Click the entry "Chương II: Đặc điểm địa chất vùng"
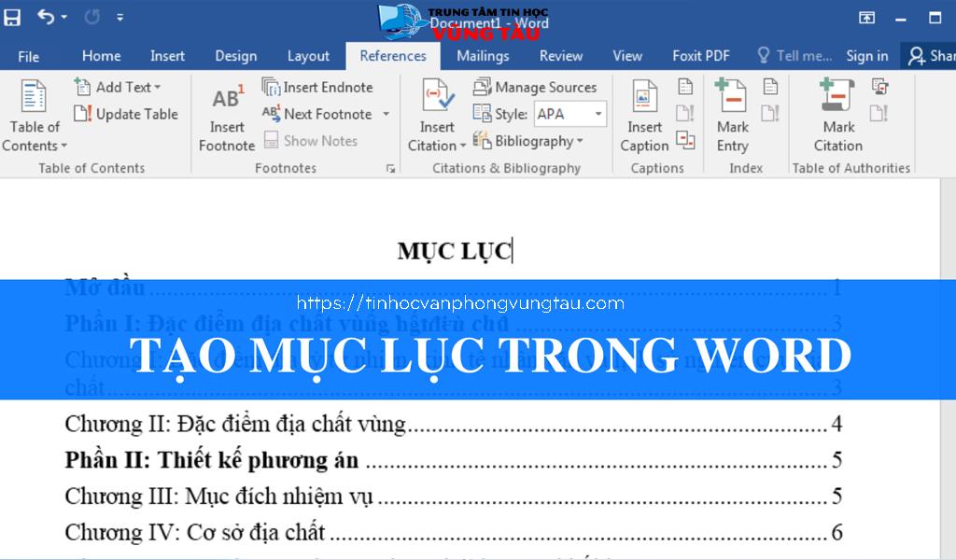The height and width of the screenshot is (560, 956). [235, 424]
